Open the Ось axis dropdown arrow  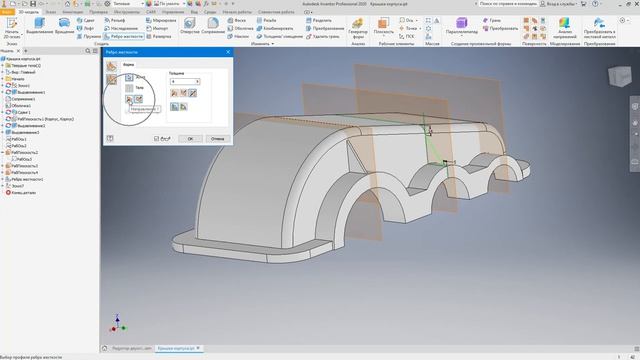click(416, 20)
